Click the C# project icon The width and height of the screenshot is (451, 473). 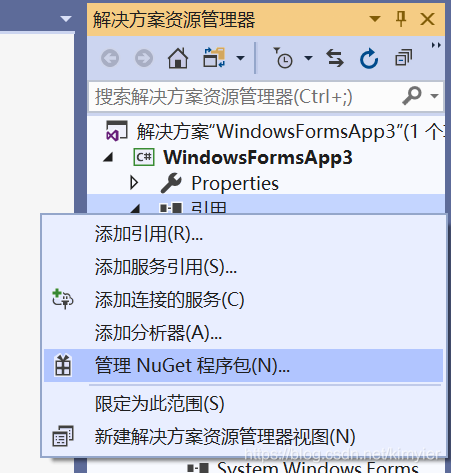click(144, 157)
